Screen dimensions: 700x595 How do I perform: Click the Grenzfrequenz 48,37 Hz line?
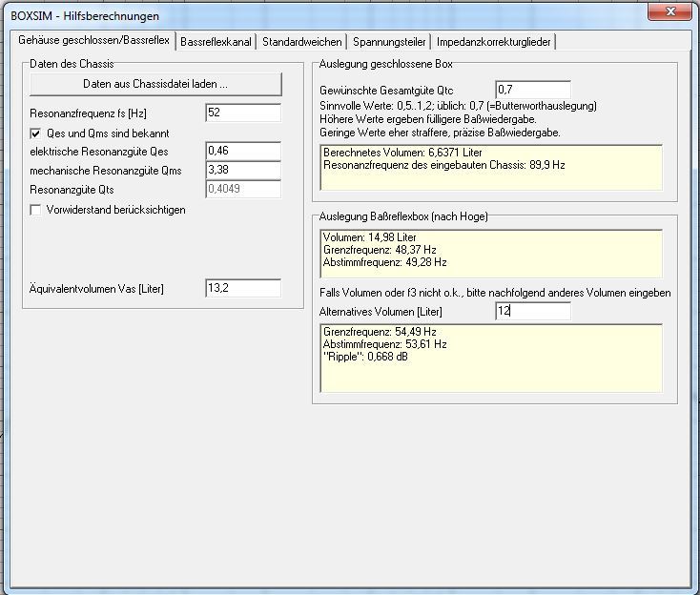click(380, 250)
